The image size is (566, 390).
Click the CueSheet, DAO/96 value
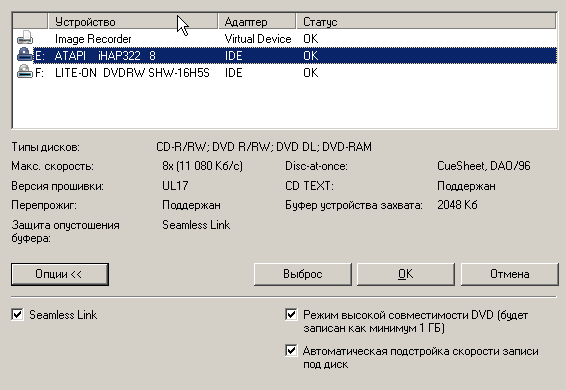484,166
